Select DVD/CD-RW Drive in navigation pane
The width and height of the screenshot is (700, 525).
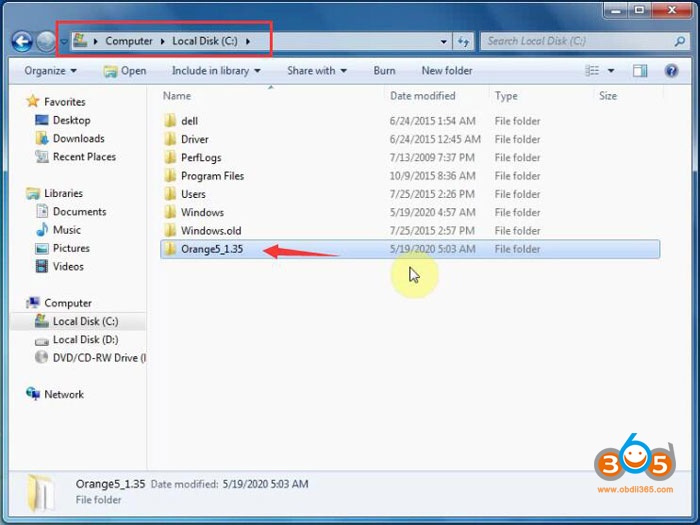tap(99, 358)
